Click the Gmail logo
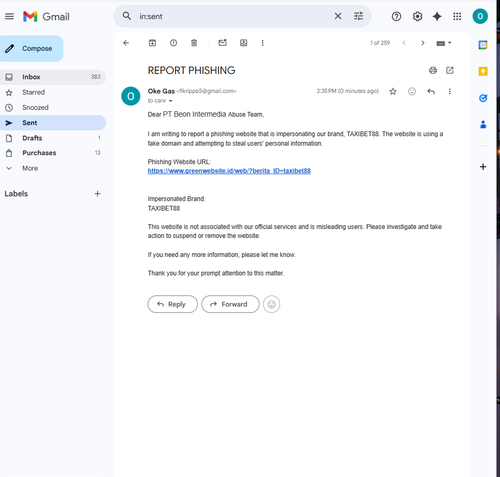Image resolution: width=500 pixels, height=477 pixels. pyautogui.click(x=46, y=16)
